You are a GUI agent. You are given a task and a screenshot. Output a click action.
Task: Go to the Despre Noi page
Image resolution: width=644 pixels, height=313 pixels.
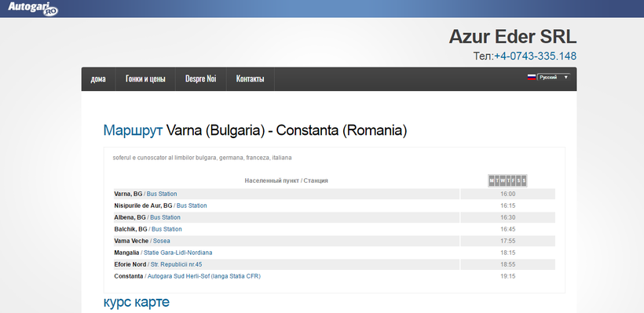(x=201, y=78)
